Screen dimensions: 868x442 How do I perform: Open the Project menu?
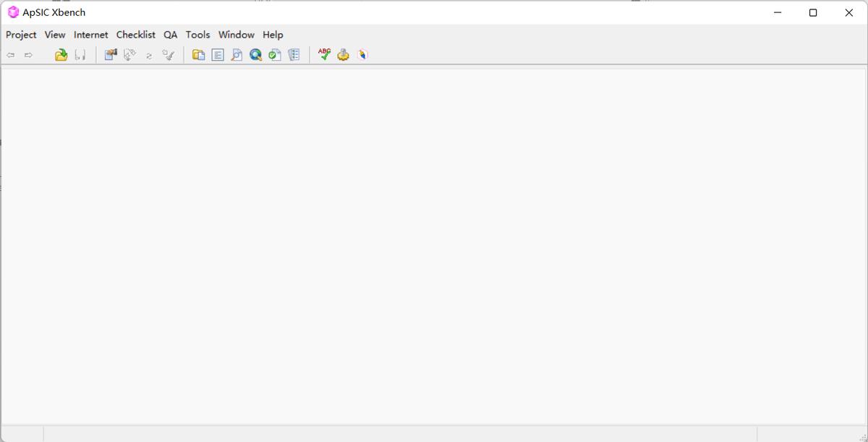point(21,35)
